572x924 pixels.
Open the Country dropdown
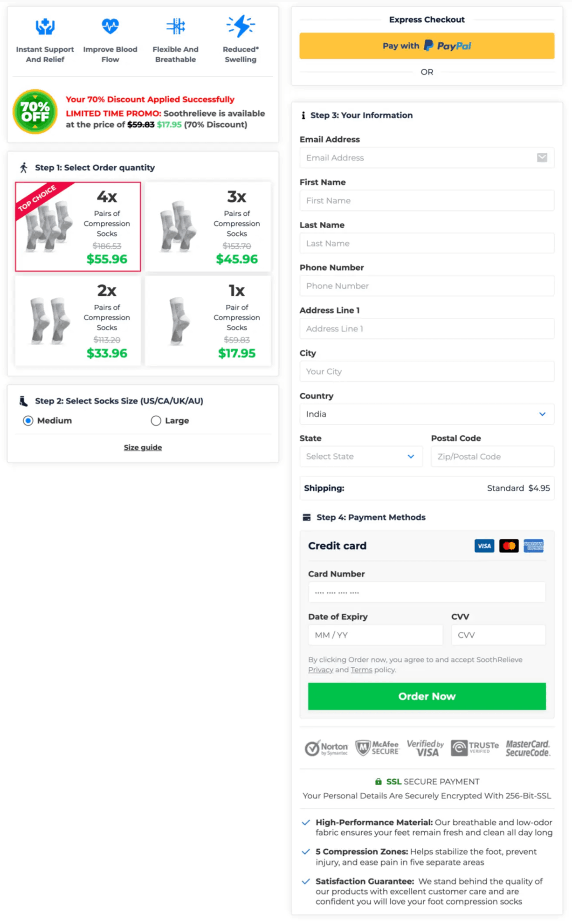pos(426,414)
